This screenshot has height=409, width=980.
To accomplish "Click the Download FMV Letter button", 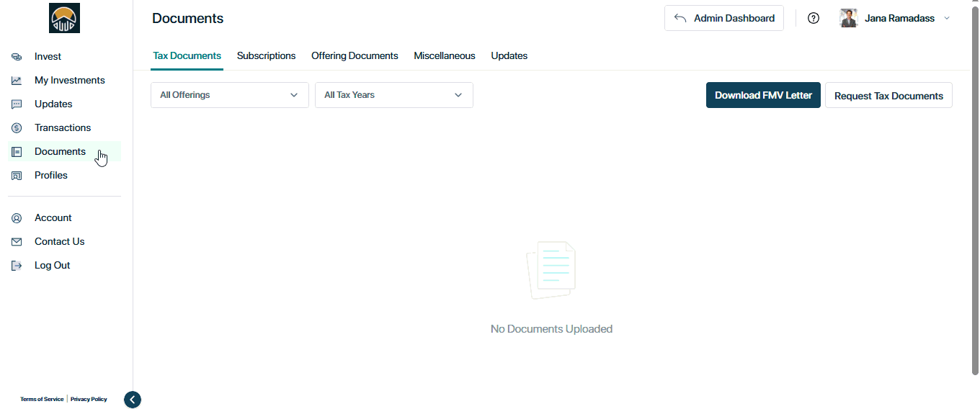I will 763,95.
